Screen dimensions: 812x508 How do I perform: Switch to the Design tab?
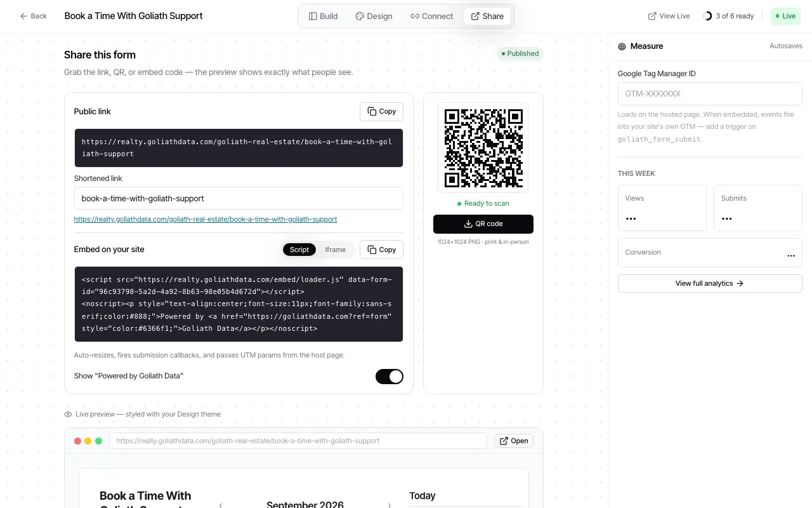tap(374, 16)
